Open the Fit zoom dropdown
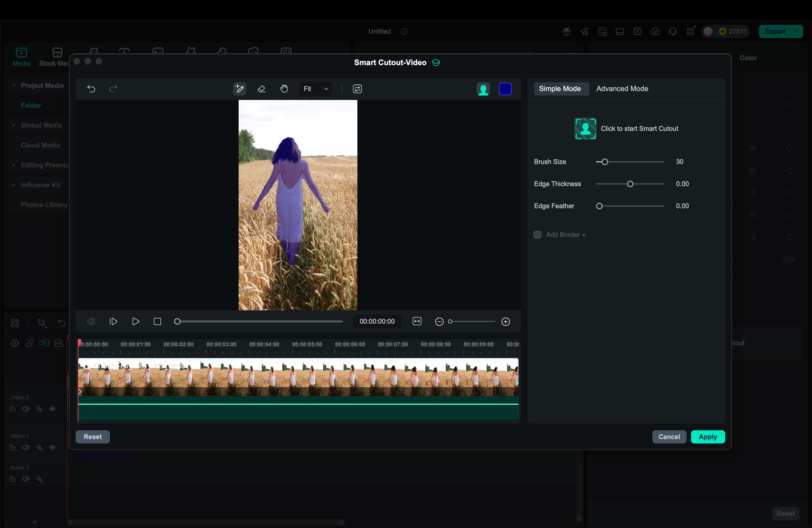 [x=316, y=89]
